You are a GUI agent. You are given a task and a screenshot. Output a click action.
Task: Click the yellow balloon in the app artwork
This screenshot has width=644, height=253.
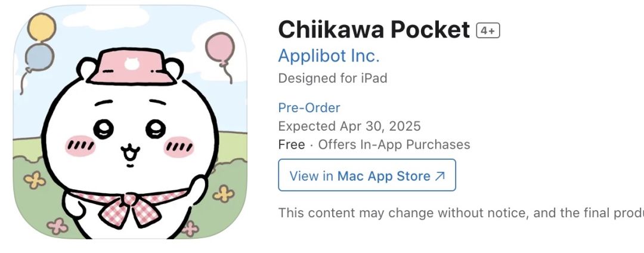(x=41, y=27)
